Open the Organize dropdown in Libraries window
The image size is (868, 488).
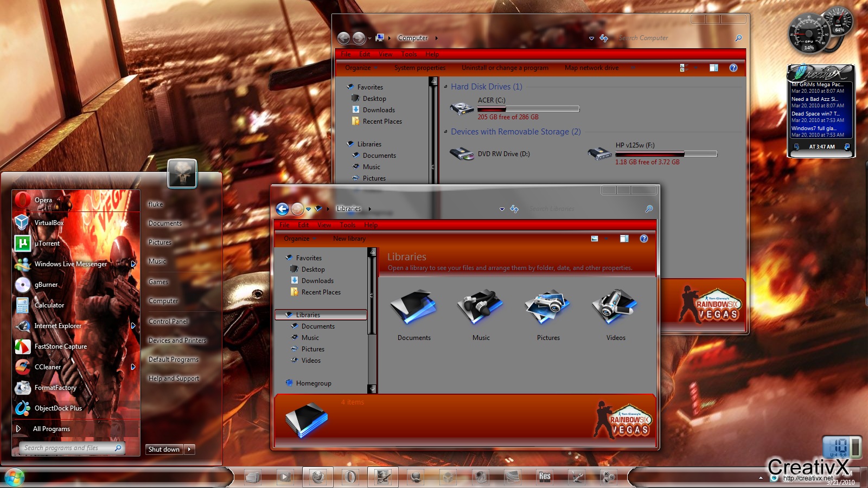coord(298,238)
